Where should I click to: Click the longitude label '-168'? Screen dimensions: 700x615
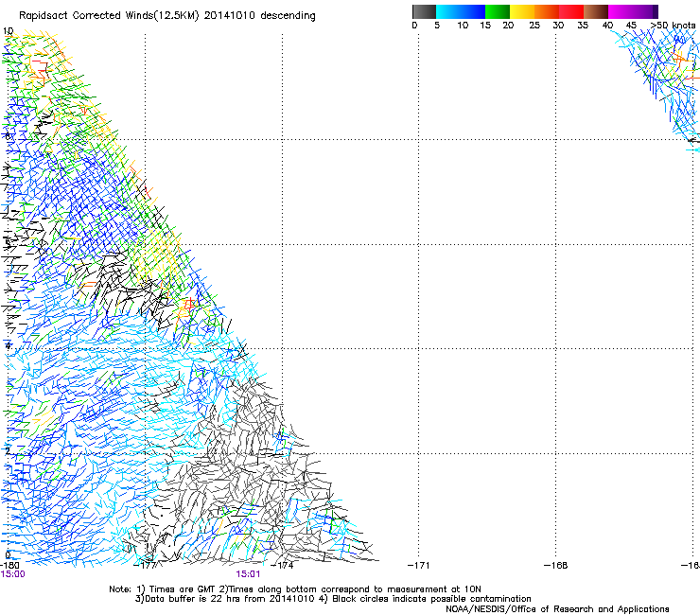tap(556, 566)
